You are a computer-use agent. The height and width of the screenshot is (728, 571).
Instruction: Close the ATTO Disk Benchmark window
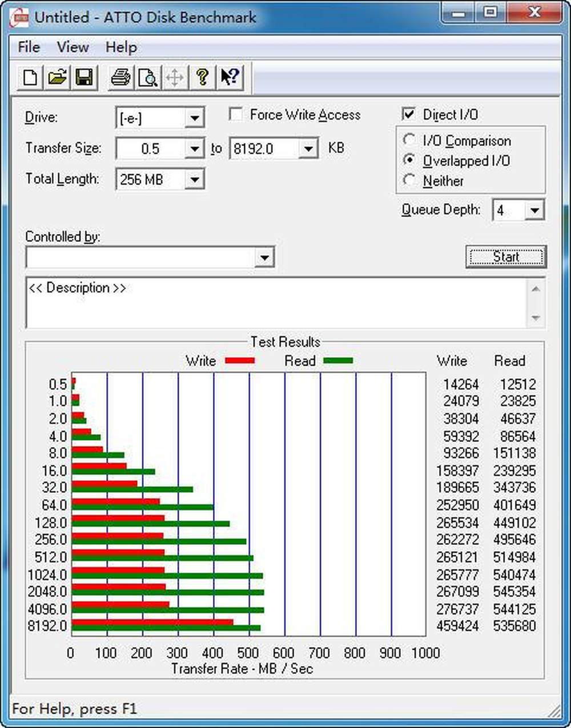(534, 14)
